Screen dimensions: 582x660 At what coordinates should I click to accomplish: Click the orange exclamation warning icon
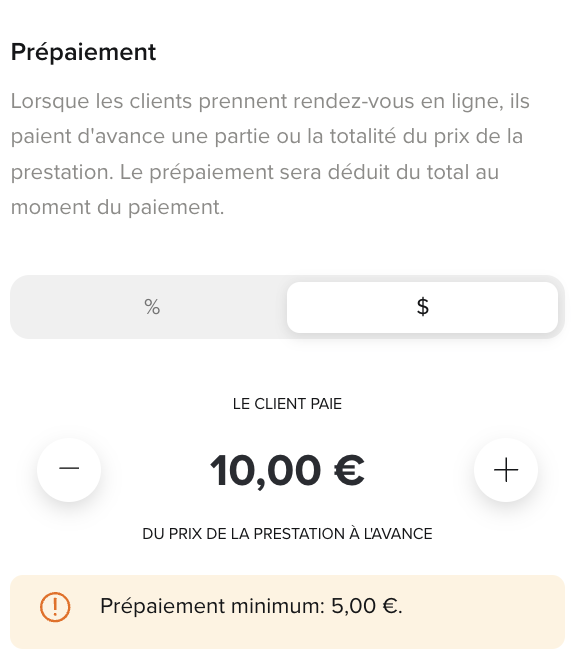point(55,607)
